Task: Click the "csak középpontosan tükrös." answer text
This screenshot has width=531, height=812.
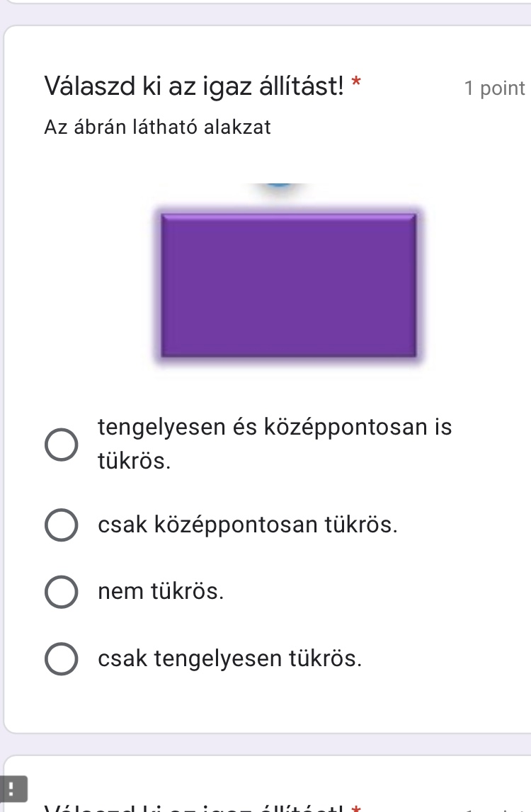Action: point(248,525)
